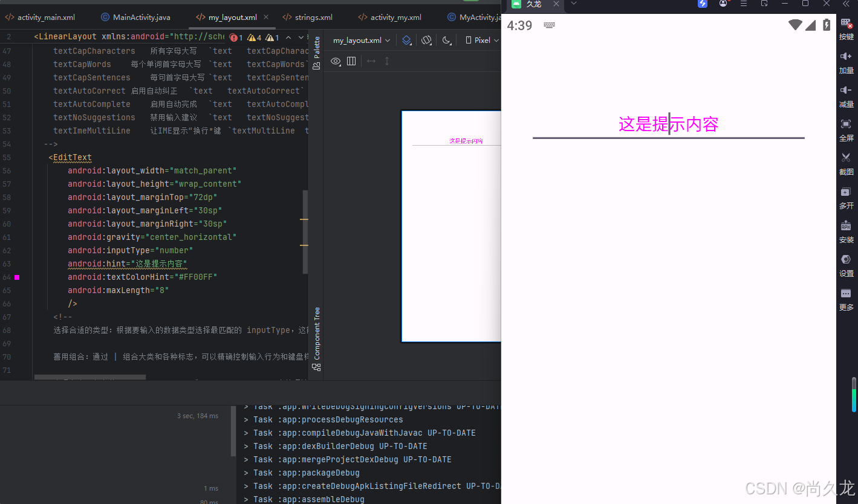Open the Palette side panel

[316, 53]
